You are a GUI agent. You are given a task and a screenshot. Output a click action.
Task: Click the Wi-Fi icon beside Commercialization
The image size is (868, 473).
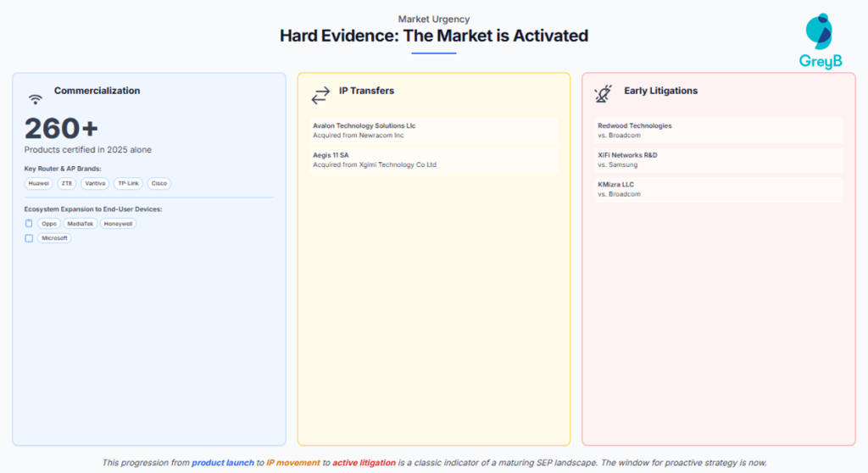[x=36, y=97]
